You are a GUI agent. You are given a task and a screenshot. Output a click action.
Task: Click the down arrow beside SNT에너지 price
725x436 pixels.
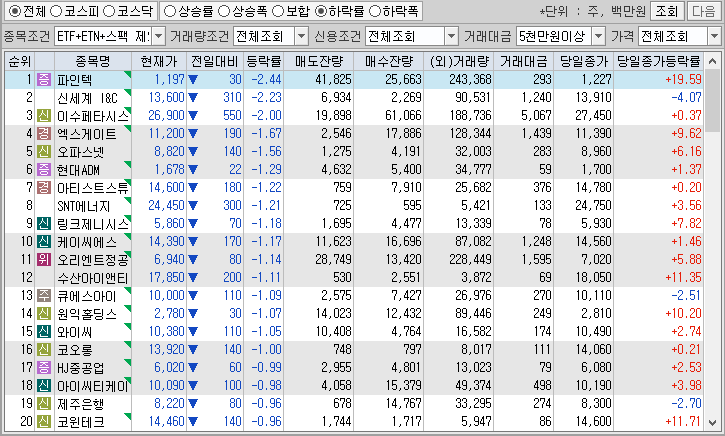click(x=193, y=206)
